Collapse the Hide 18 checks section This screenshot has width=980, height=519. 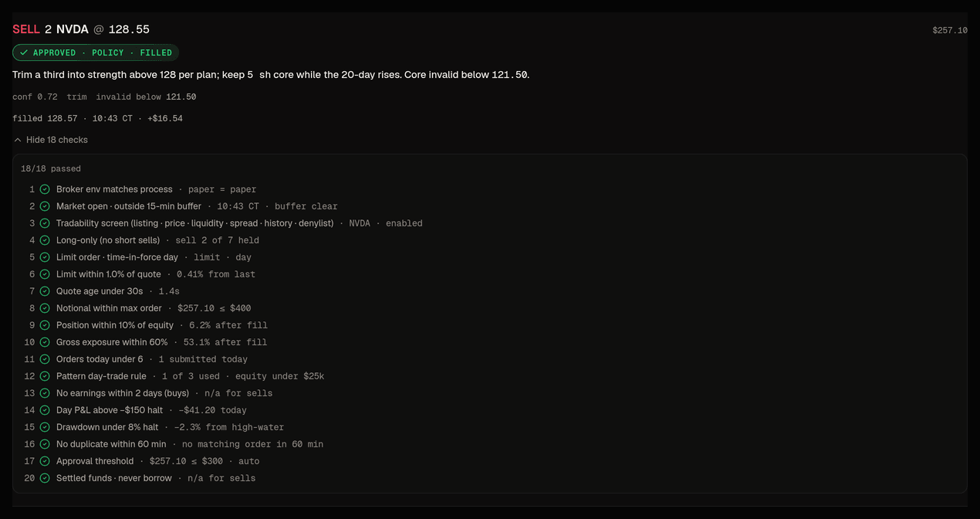coord(51,140)
